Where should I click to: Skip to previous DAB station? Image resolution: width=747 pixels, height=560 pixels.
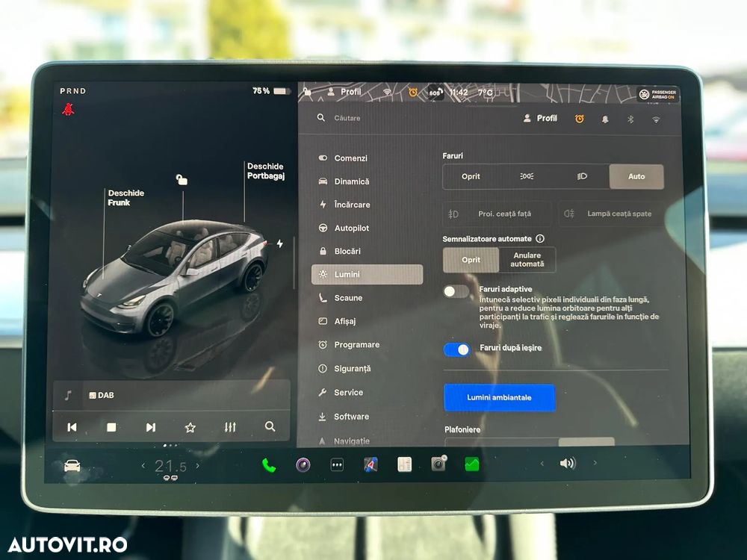72,427
